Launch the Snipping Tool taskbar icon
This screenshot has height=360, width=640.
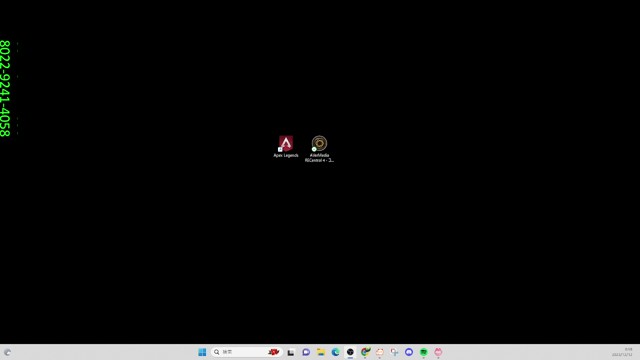click(x=394, y=352)
